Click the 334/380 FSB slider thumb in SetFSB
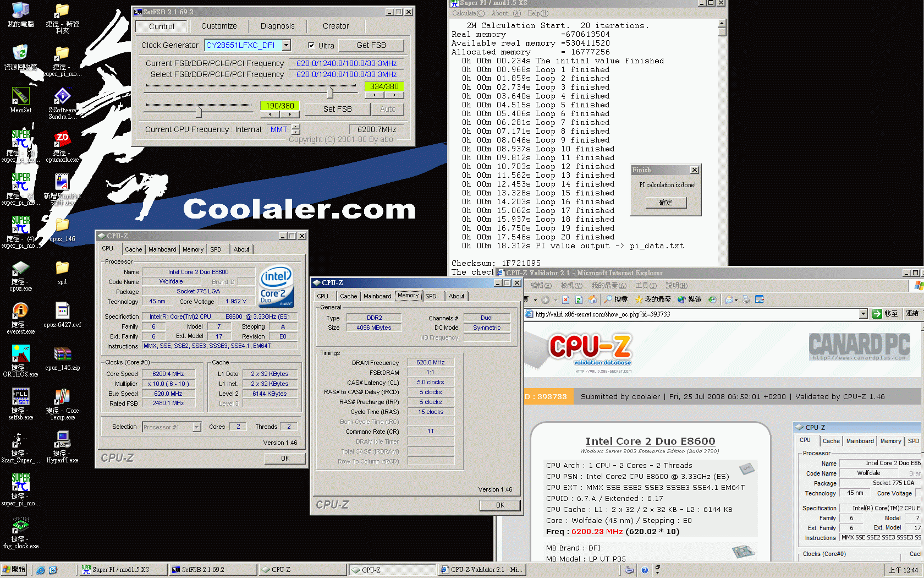This screenshot has height=578, width=924. 330,92
